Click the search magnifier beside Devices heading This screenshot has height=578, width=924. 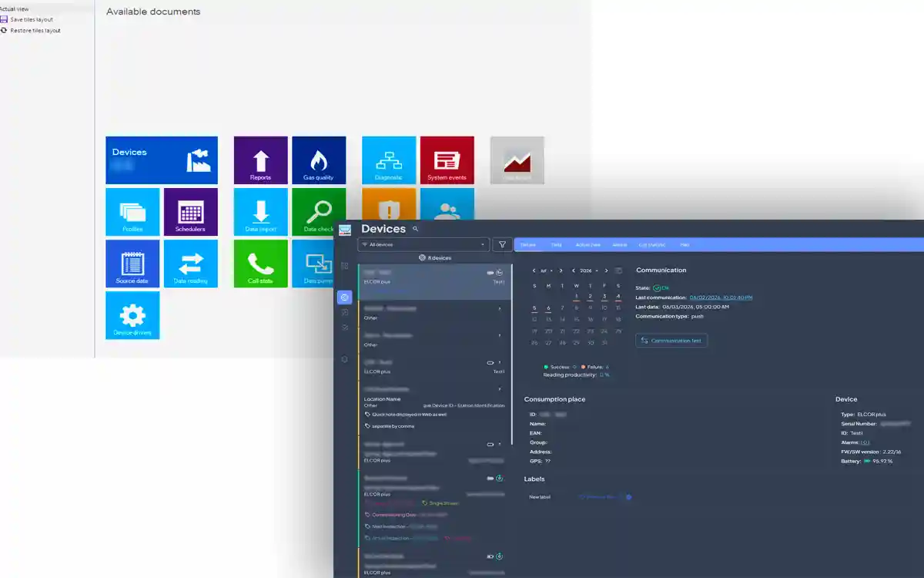click(x=416, y=229)
